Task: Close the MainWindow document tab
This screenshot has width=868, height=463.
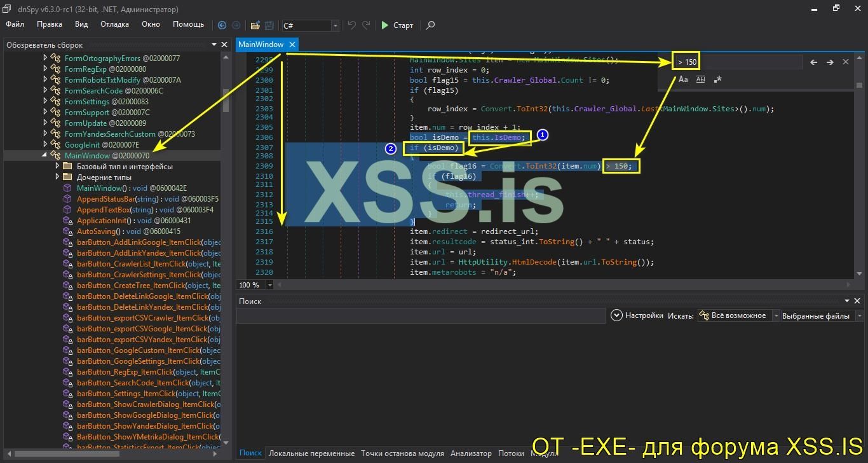Action: [292, 45]
